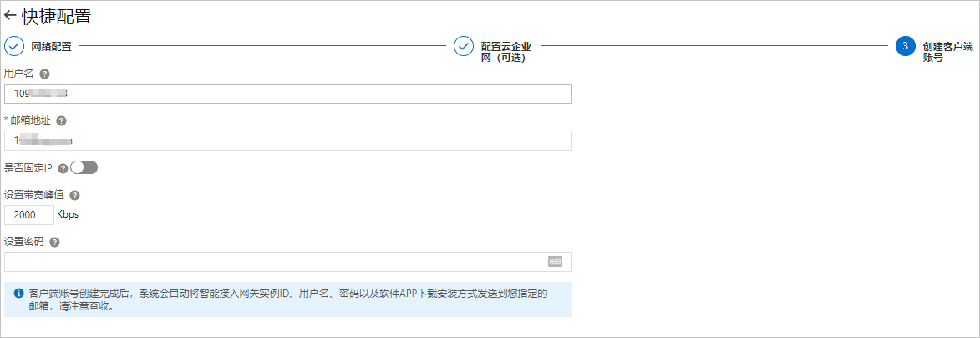Image resolution: width=980 pixels, height=338 pixels.
Task: Go back using the arrow beside 快捷配置
Action: [x=10, y=16]
